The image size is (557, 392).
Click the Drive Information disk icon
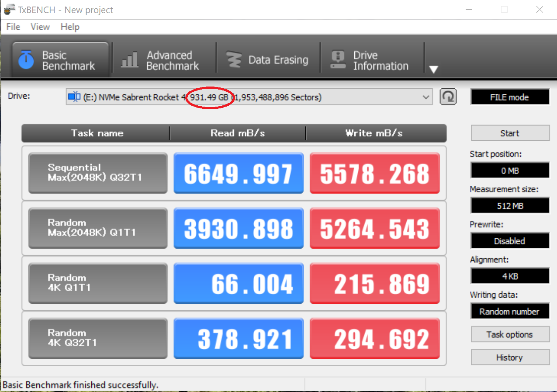[x=338, y=60]
